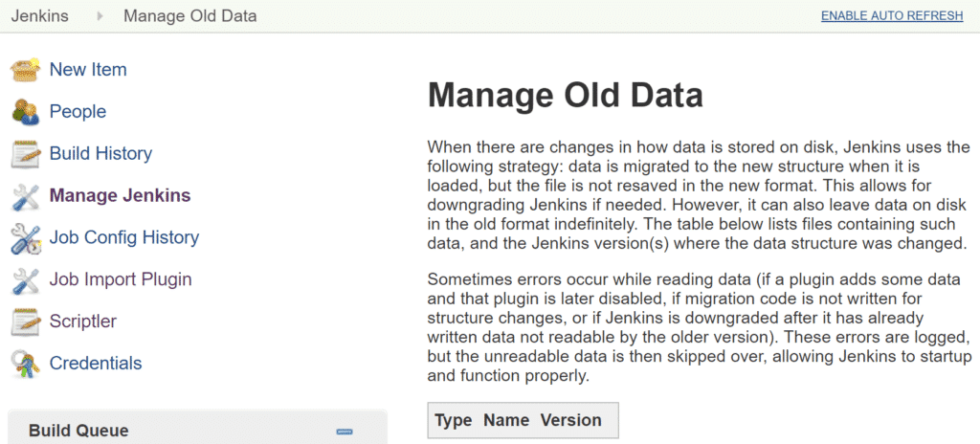This screenshot has height=444, width=980.
Task: Open the Manage Jenkins link
Action: click(x=120, y=196)
